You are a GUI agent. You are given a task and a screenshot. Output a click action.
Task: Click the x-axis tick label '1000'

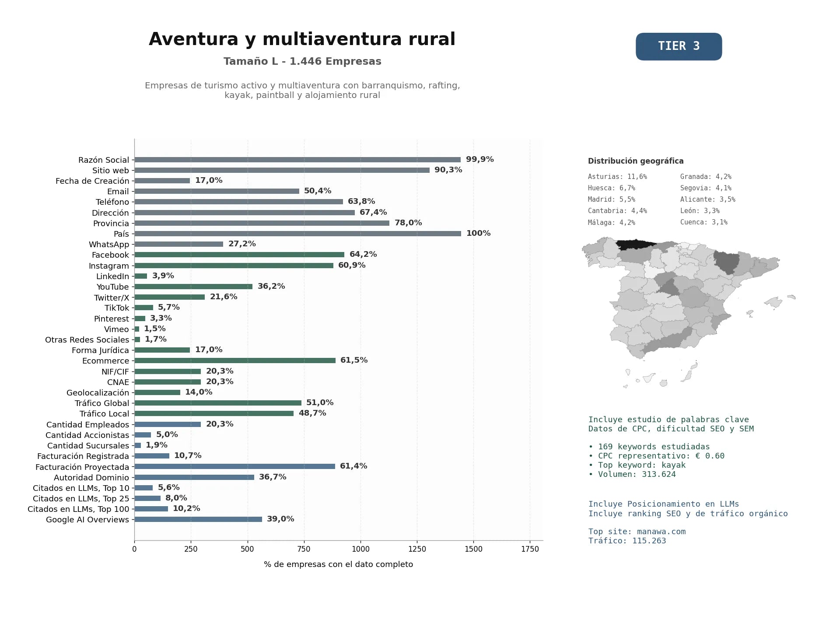pos(360,549)
